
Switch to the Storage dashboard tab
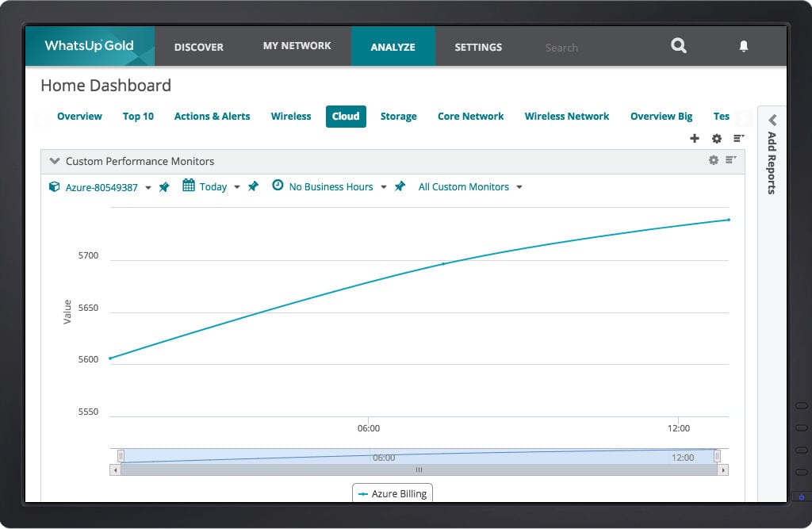(x=398, y=117)
